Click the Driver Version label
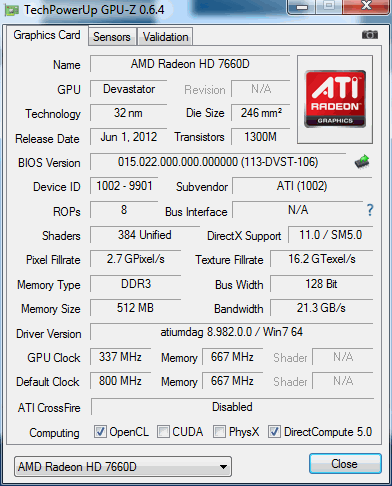392x486 pixels. (x=49, y=334)
